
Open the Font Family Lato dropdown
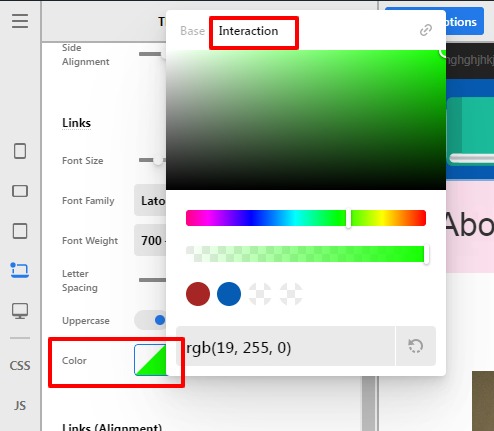pos(150,201)
